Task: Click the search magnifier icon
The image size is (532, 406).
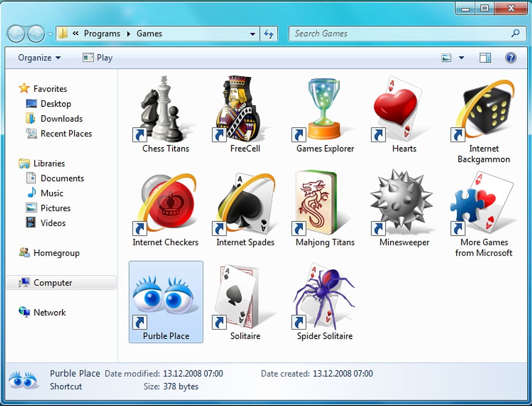Action: click(x=515, y=33)
